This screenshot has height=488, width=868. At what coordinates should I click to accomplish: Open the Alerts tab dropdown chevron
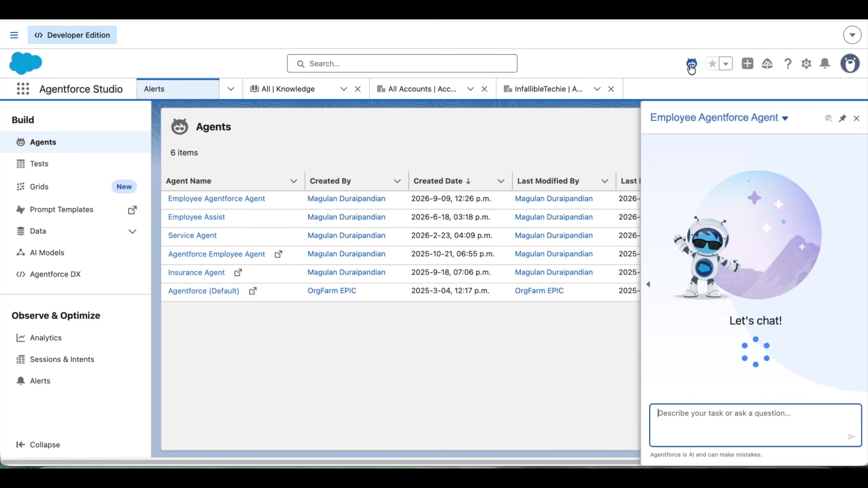point(231,89)
